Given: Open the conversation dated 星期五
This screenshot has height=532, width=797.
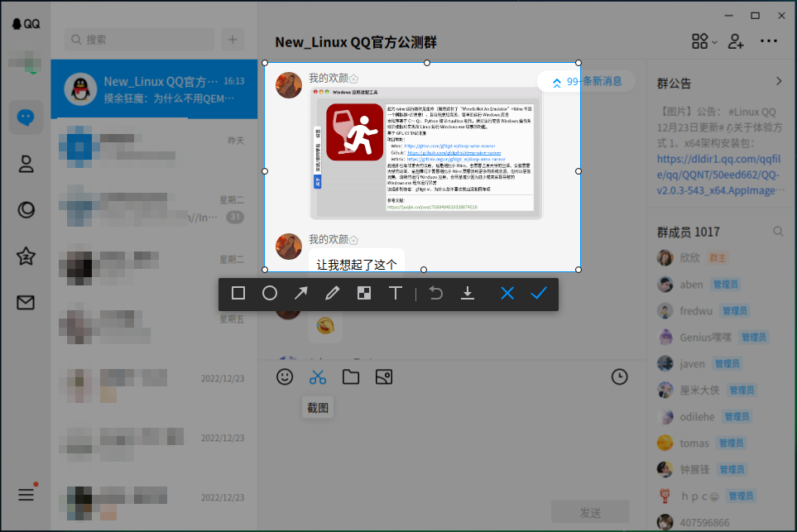Looking at the screenshot, I should click(x=154, y=328).
